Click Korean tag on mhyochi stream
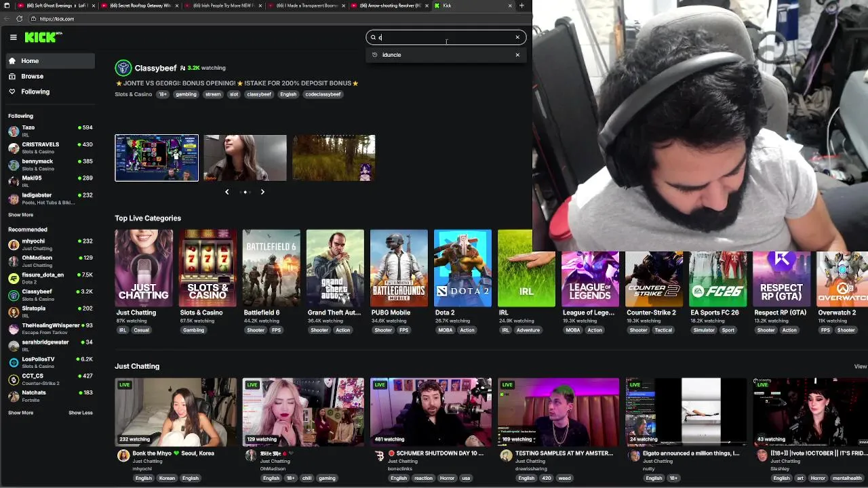The height and width of the screenshot is (488, 868). click(167, 478)
